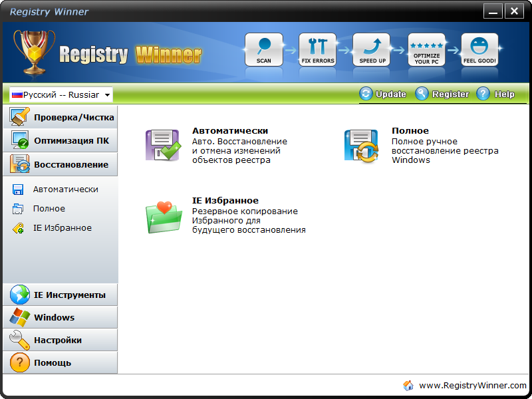Click the Register key icon
The width and height of the screenshot is (532, 399).
[422, 94]
